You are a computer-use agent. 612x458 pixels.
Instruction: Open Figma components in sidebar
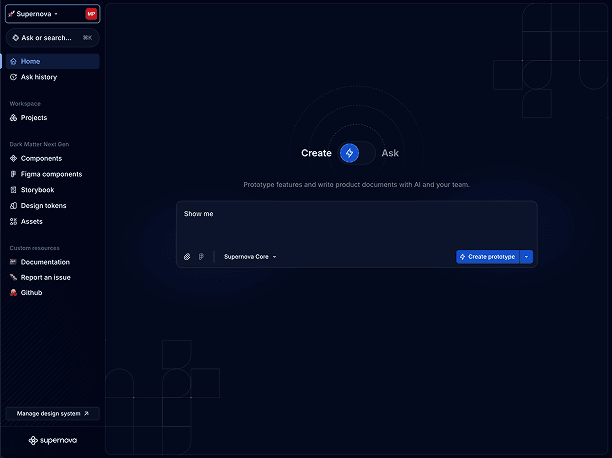pos(51,174)
